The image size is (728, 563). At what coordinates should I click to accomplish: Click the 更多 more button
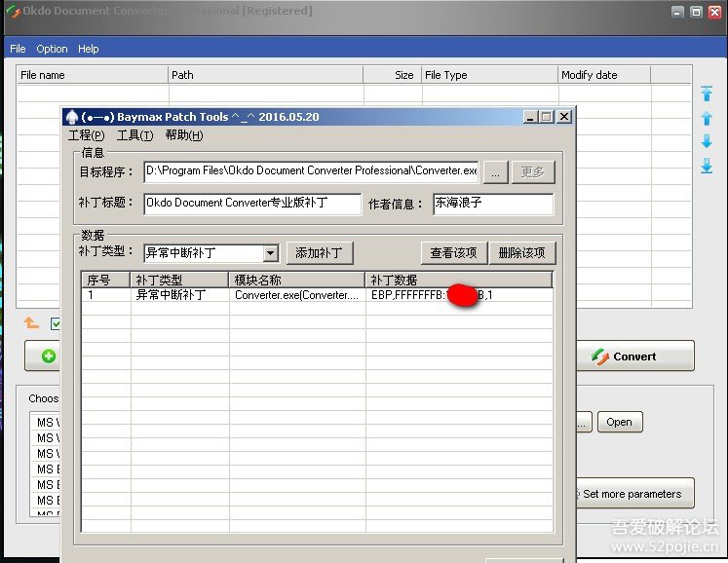click(532, 172)
